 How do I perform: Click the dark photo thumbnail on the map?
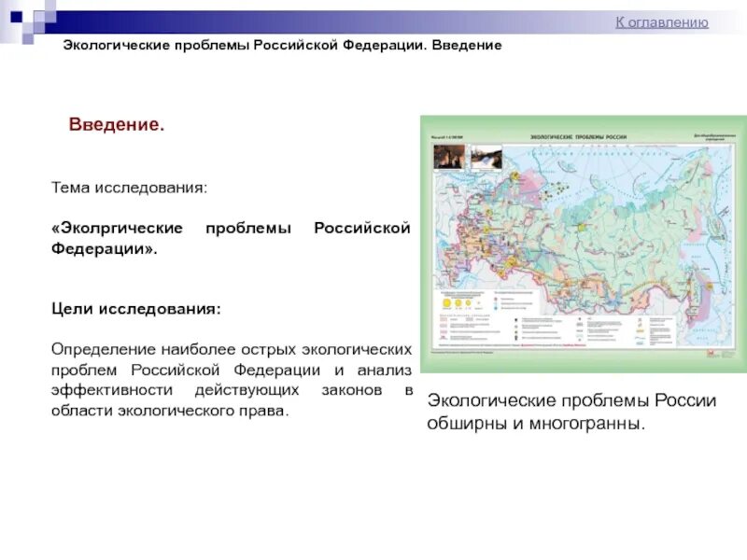coord(449,158)
